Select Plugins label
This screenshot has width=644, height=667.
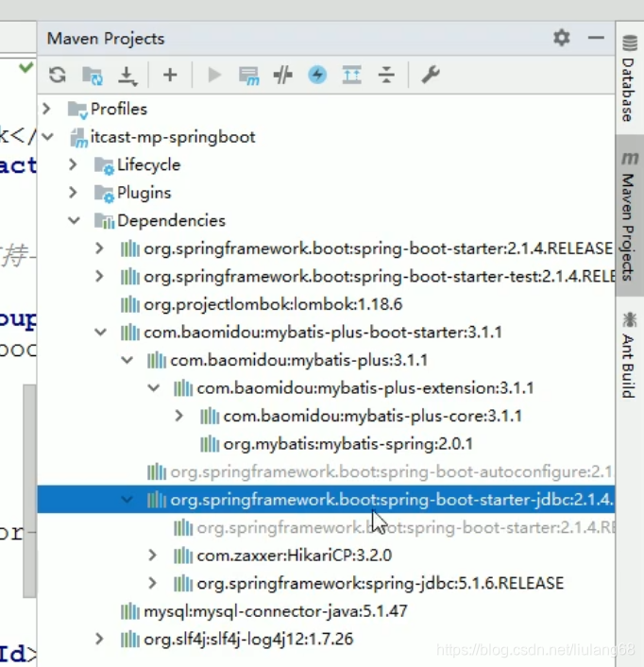click(144, 193)
